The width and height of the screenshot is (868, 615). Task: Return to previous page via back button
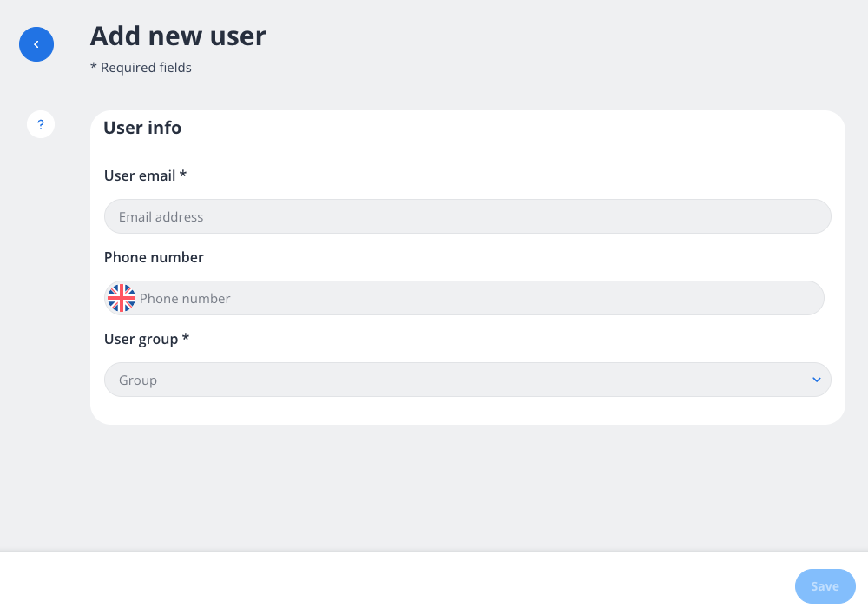click(36, 43)
